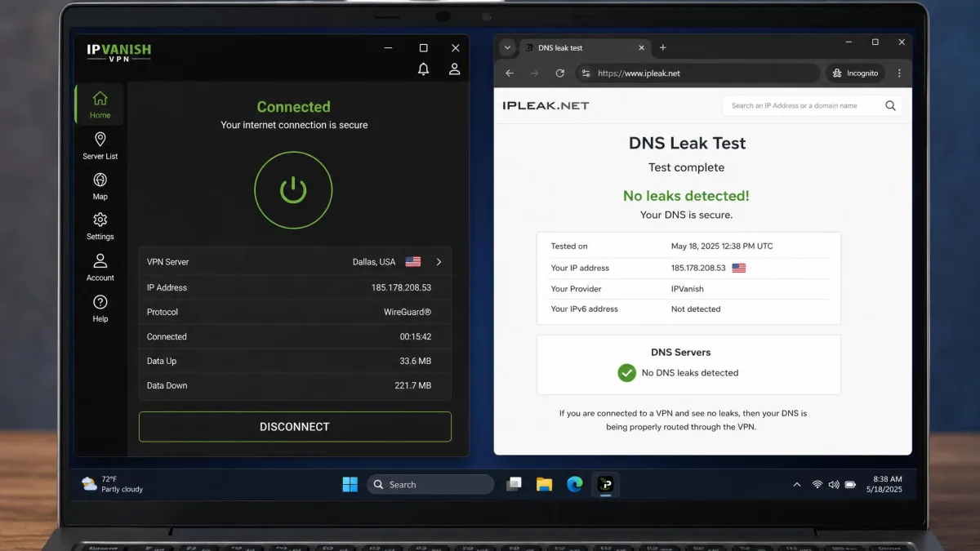Open the Home section in IPVanish sidebar
Image resolution: width=980 pixels, height=551 pixels.
tap(100, 104)
